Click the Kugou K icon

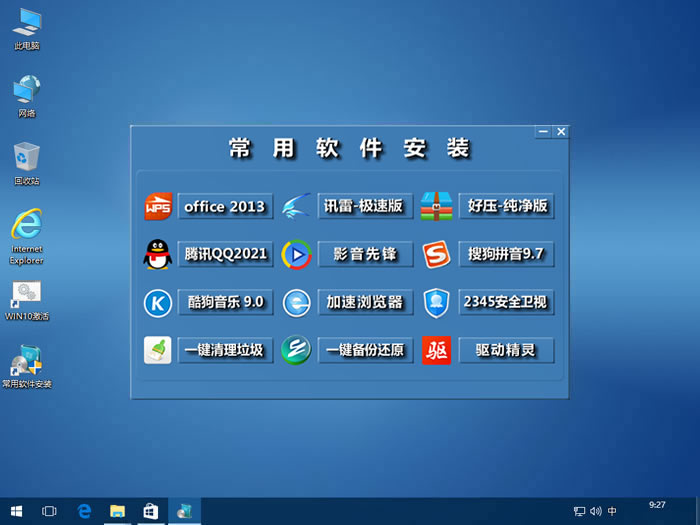pos(158,303)
